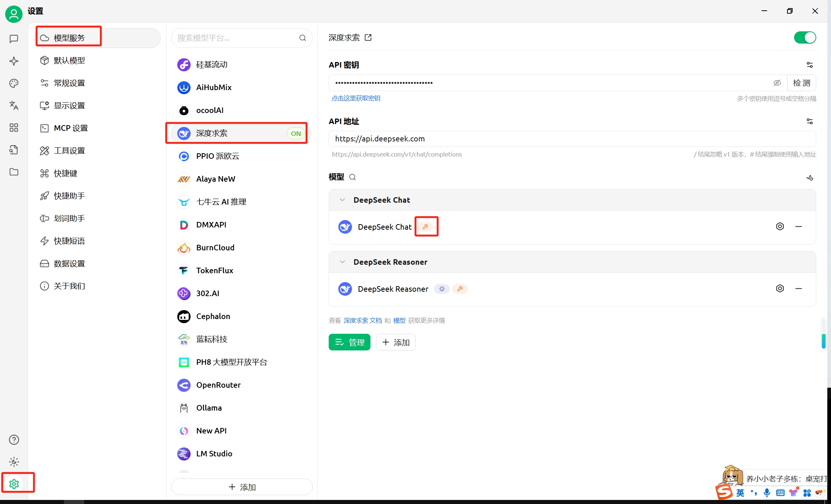831x504 pixels.
Task: Open the knowledge base sidebar icon
Action: click(x=14, y=150)
